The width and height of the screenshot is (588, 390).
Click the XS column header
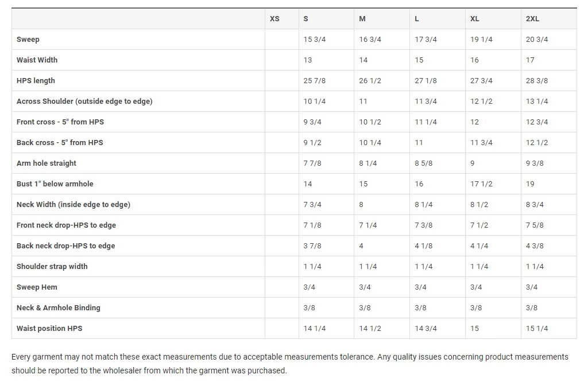coord(274,19)
